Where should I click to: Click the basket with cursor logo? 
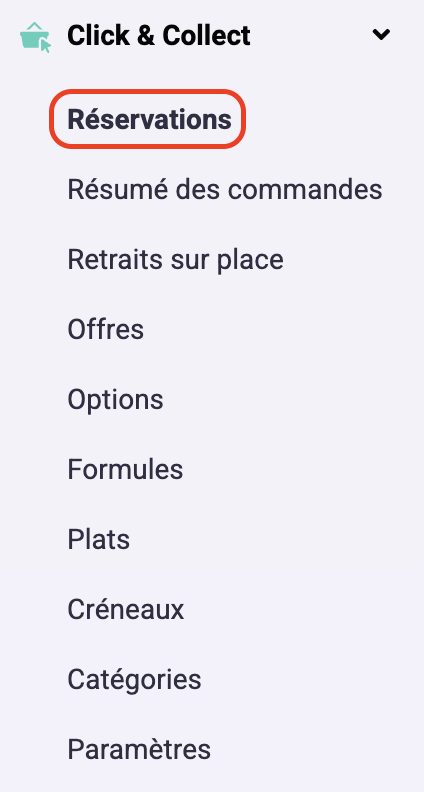coord(35,37)
